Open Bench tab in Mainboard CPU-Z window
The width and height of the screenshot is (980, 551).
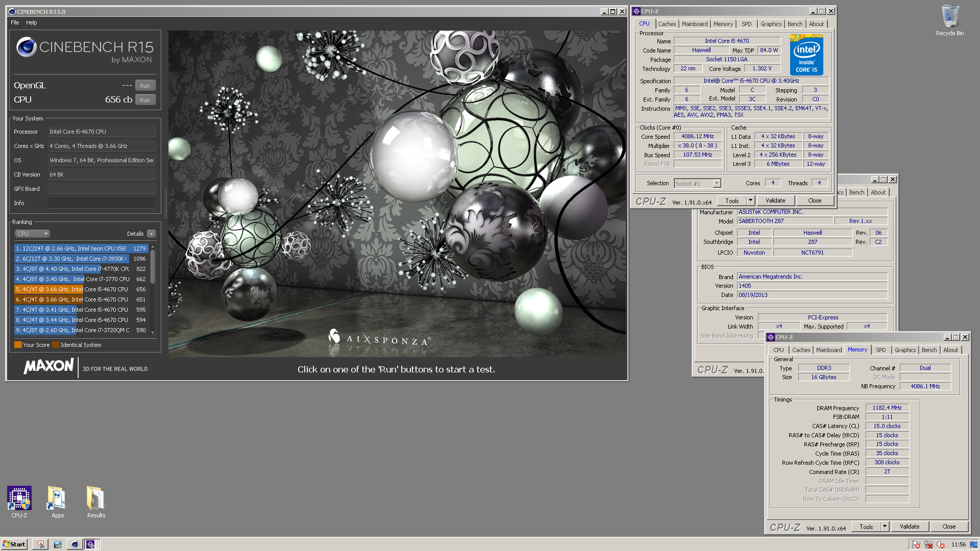[x=856, y=192]
